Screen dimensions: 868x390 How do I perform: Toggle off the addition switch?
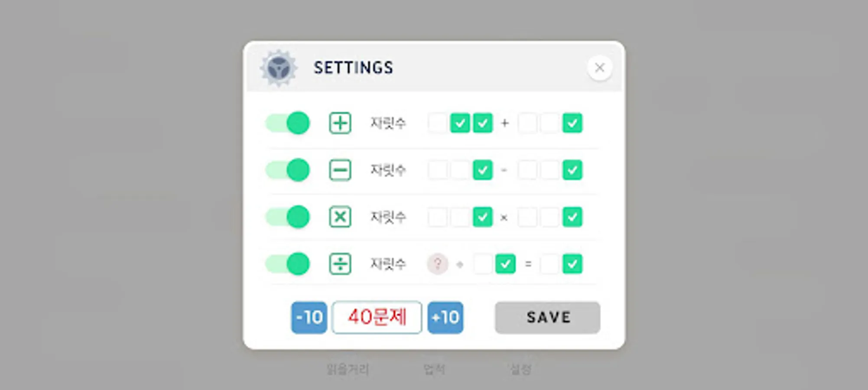[x=288, y=123]
